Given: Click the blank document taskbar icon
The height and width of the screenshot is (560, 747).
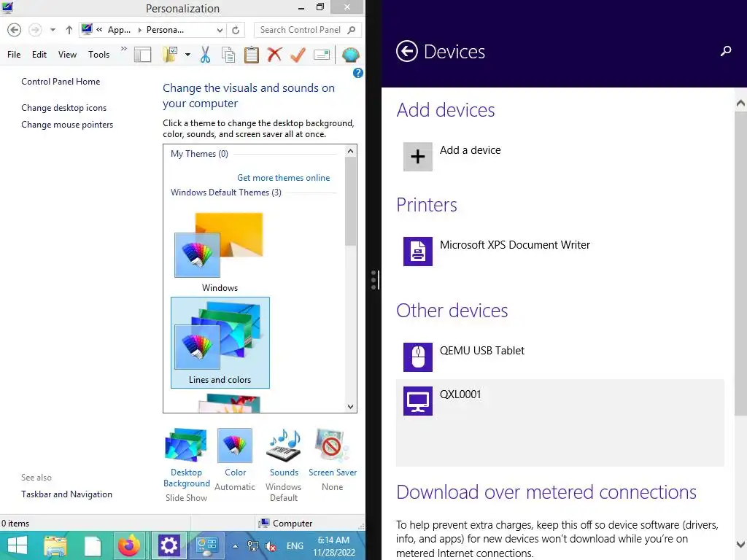Looking at the screenshot, I should point(93,545).
